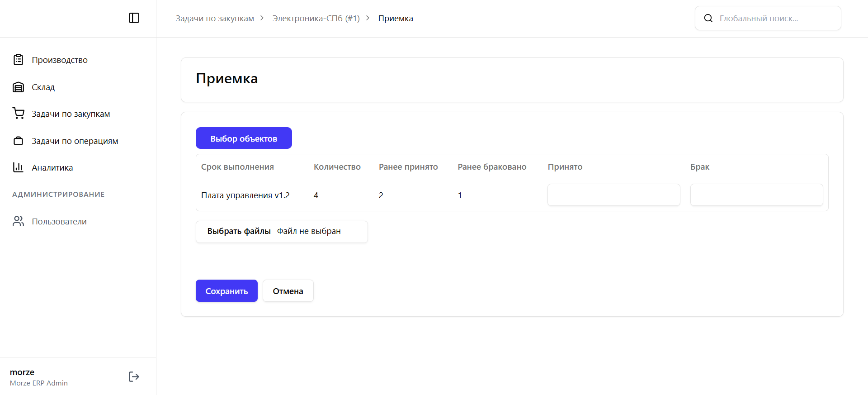The image size is (868, 395).
Task: Click the Количество column header
Action: [x=337, y=167]
